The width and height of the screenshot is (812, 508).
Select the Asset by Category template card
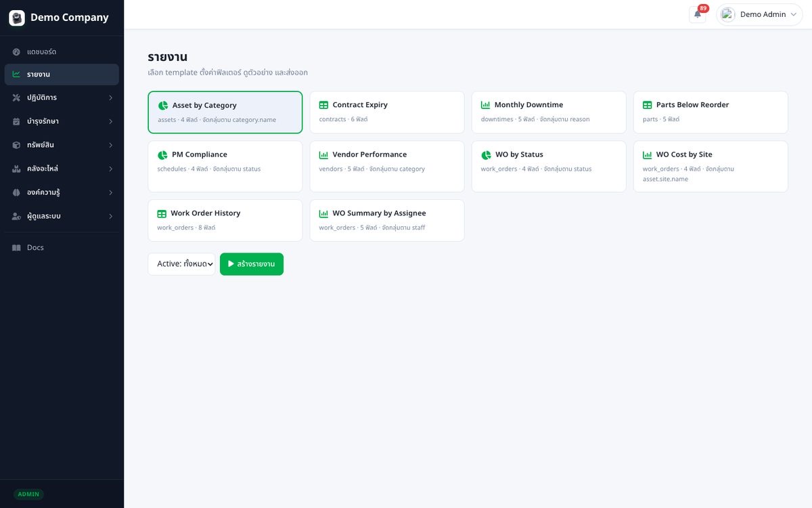225,112
